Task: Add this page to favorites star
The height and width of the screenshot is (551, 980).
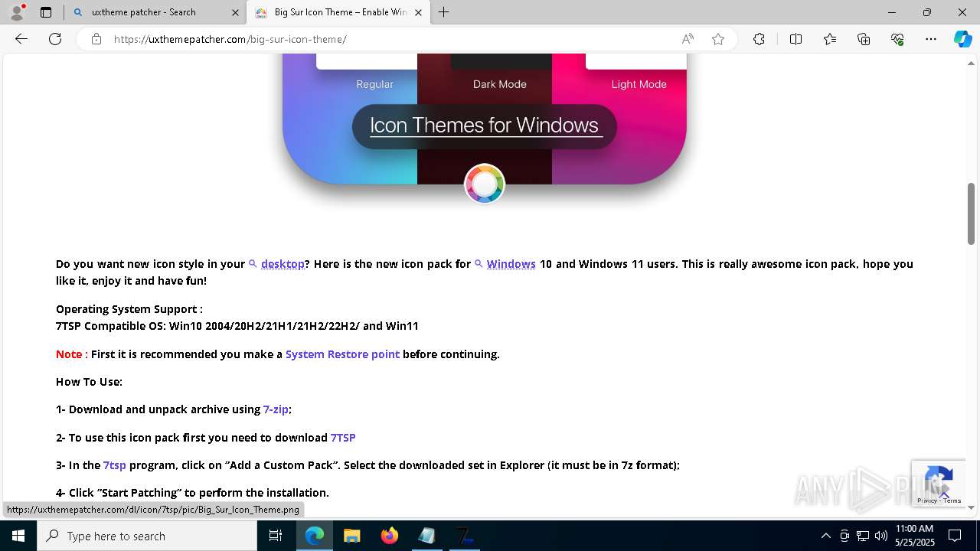Action: (718, 39)
